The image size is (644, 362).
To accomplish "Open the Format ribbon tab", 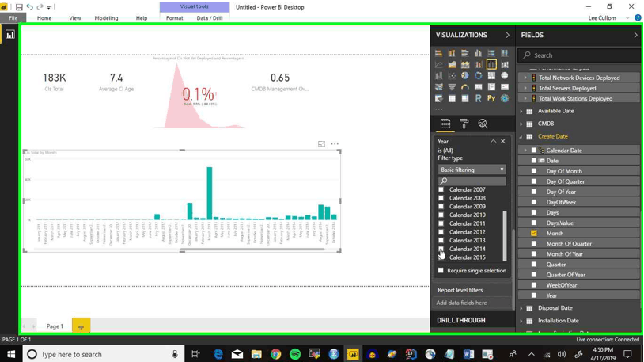I will 175,18.
